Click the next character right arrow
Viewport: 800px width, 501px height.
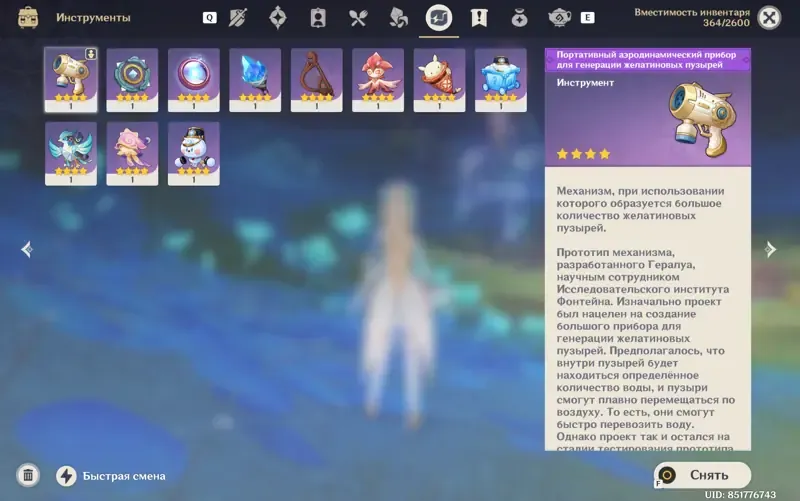[770, 249]
